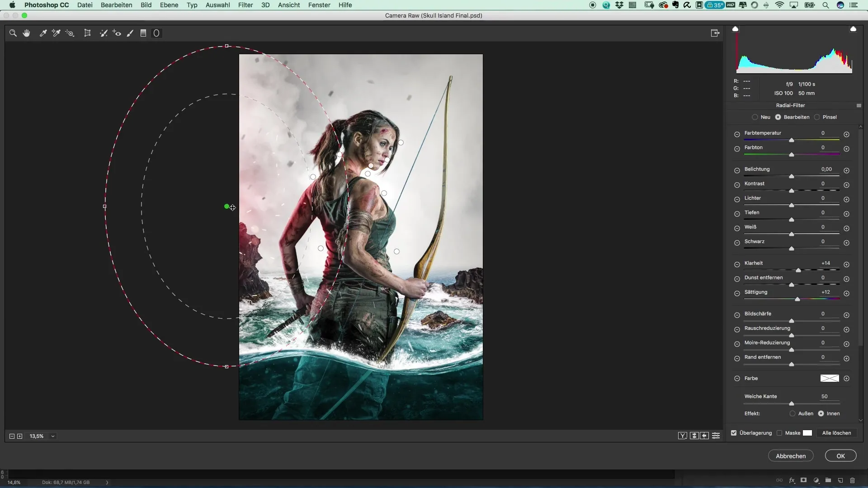Select the Adjustment Brush tool
The width and height of the screenshot is (868, 488).
(x=130, y=33)
